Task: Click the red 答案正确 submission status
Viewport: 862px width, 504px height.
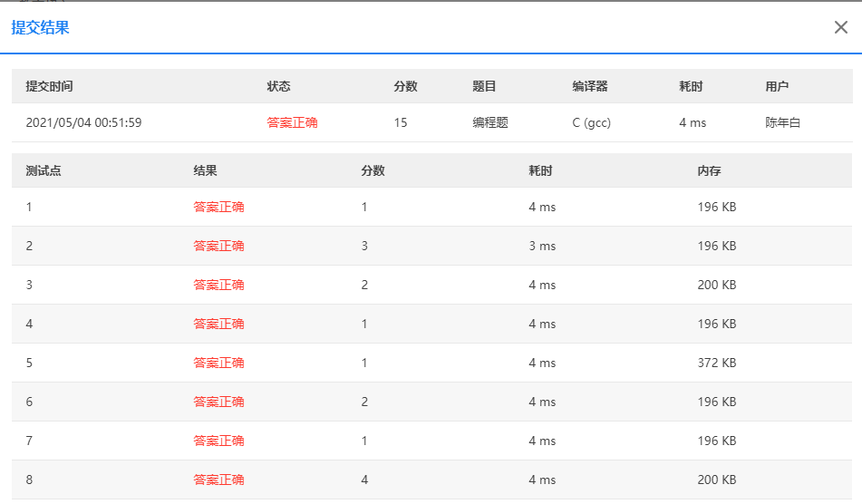Action: (292, 122)
